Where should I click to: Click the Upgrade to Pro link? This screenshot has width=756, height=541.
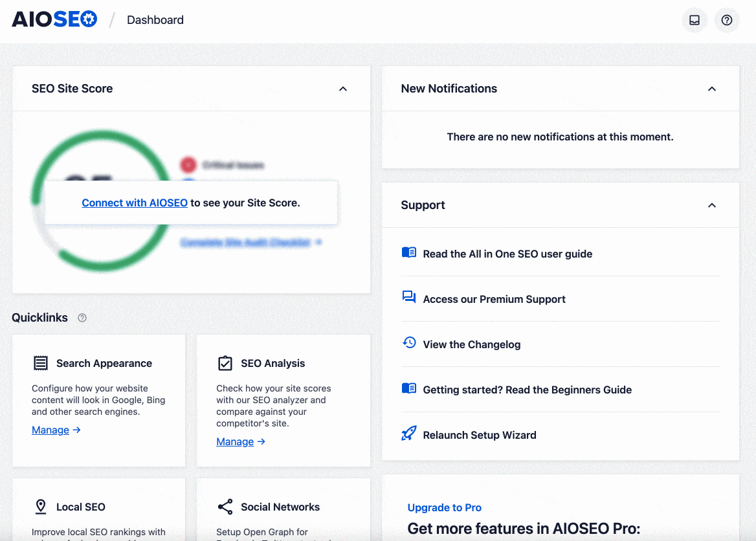click(x=445, y=507)
